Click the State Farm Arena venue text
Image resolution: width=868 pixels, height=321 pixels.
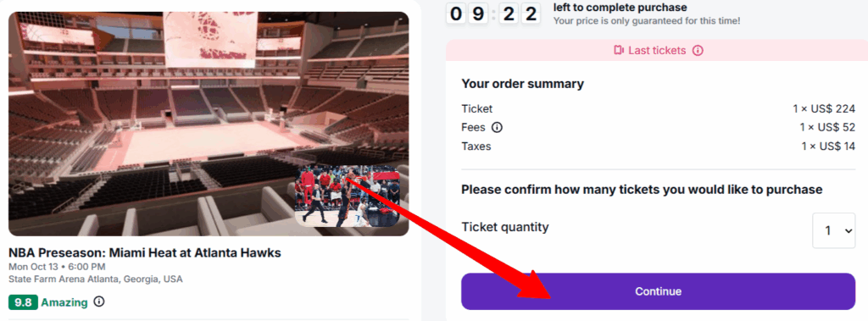pos(96,279)
